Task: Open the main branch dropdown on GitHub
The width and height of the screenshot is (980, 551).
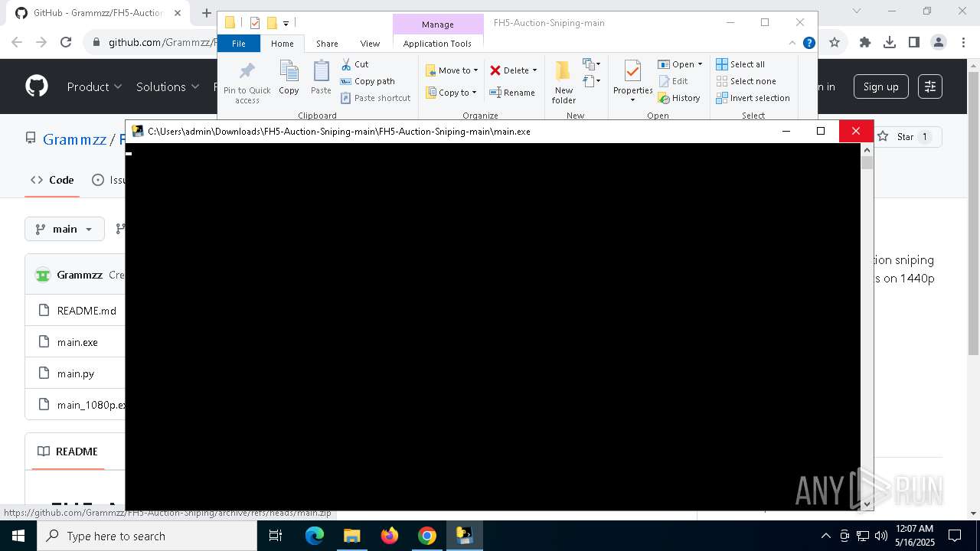Action: tap(64, 229)
